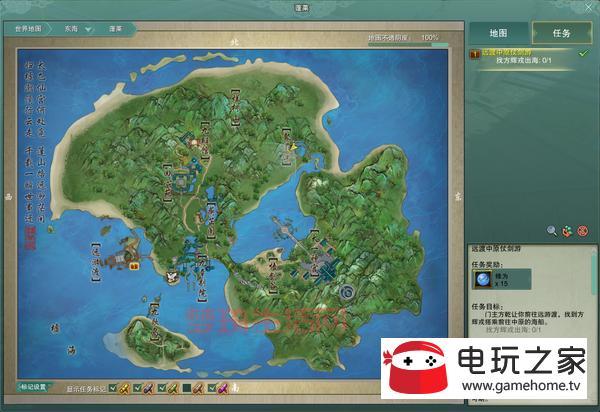Check the empty brown marker checkbox
The height and width of the screenshot is (412, 600).
click(187, 388)
